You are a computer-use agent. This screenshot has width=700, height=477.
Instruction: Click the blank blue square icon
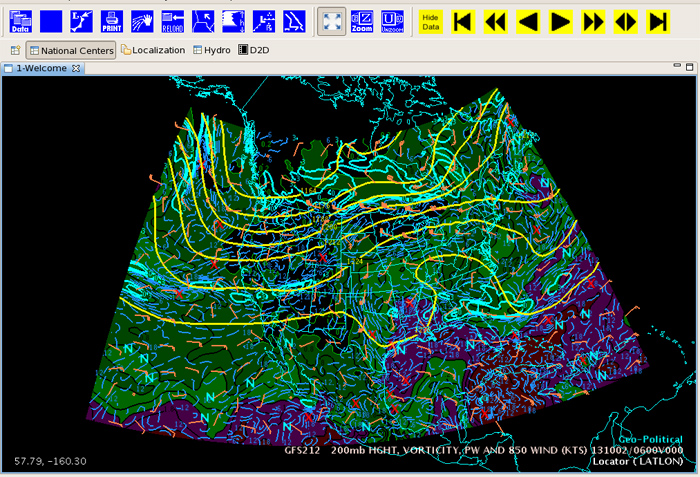tap(51, 20)
